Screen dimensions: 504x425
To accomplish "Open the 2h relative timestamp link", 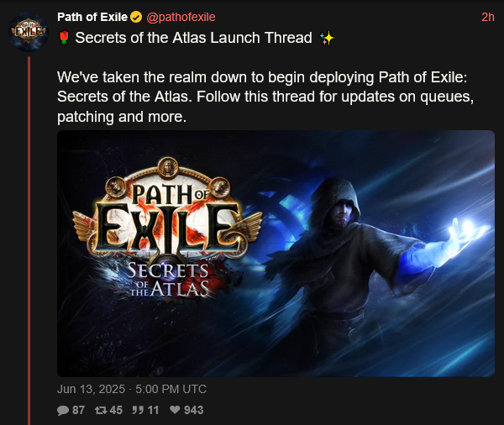I will pyautogui.click(x=488, y=17).
